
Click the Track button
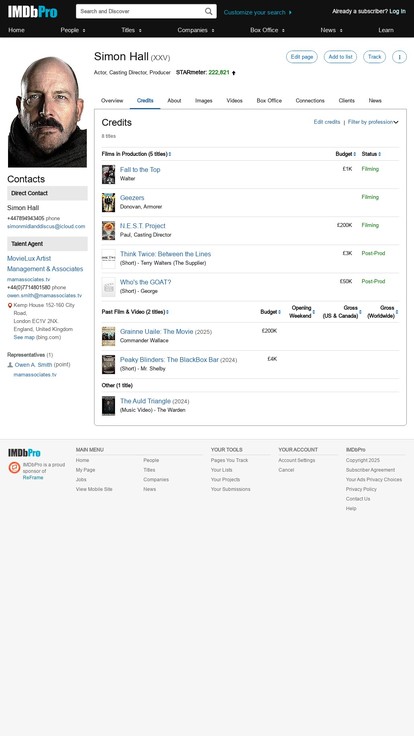[x=375, y=57]
